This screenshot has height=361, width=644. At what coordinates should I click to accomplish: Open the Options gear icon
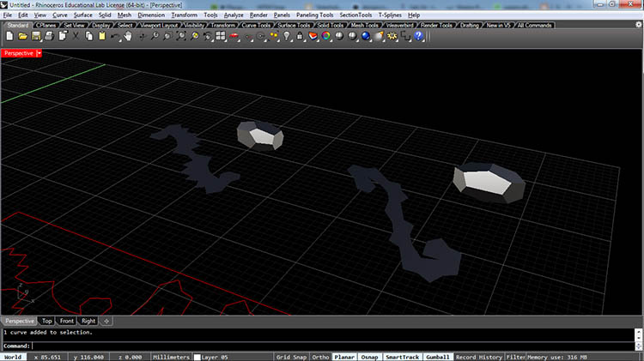392,36
